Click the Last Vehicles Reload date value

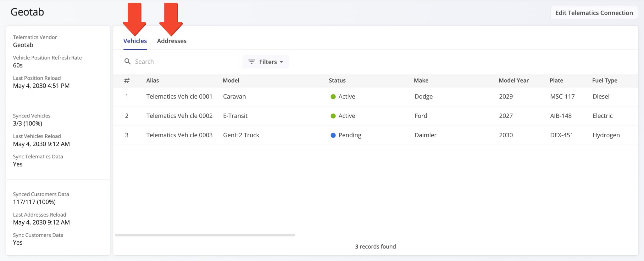(41, 144)
